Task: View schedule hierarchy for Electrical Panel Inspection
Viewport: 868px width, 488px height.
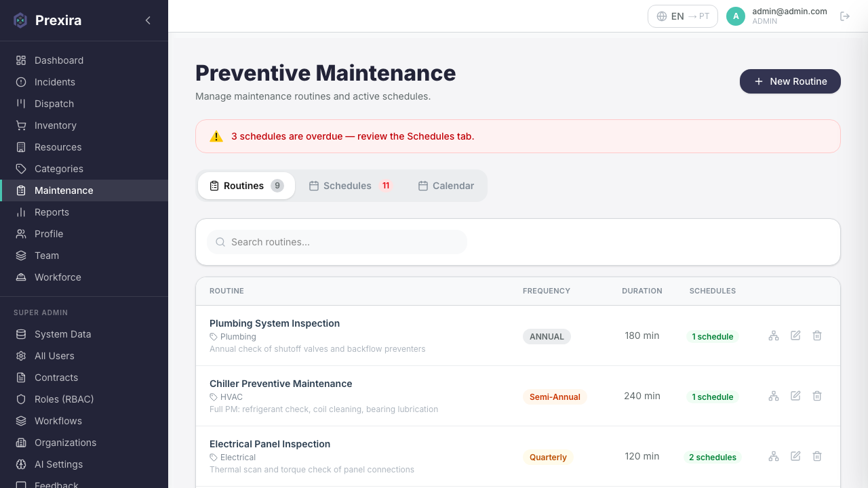Action: click(774, 456)
